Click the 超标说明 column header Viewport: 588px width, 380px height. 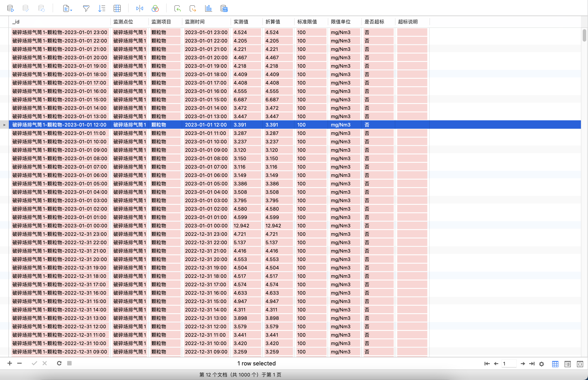click(x=412, y=22)
